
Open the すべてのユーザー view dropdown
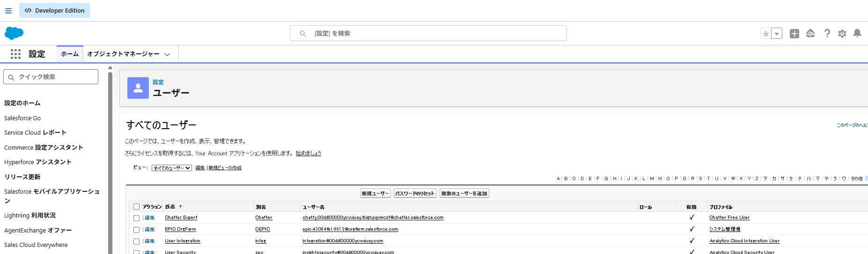(172, 168)
